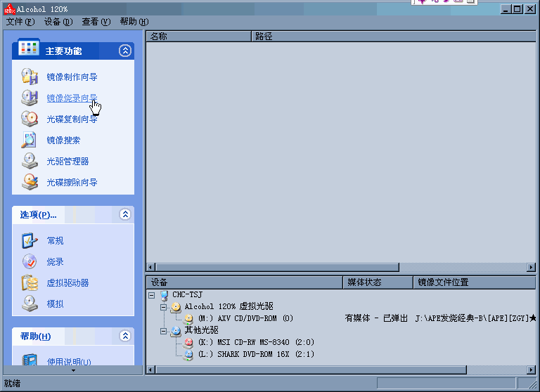
Task: Open 常规 options icon
Action: pyautogui.click(x=30, y=240)
